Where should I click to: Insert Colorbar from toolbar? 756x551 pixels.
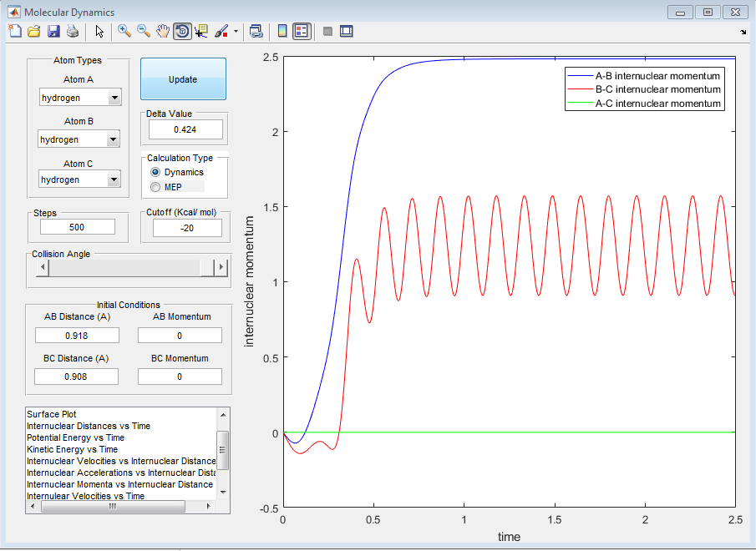click(282, 32)
